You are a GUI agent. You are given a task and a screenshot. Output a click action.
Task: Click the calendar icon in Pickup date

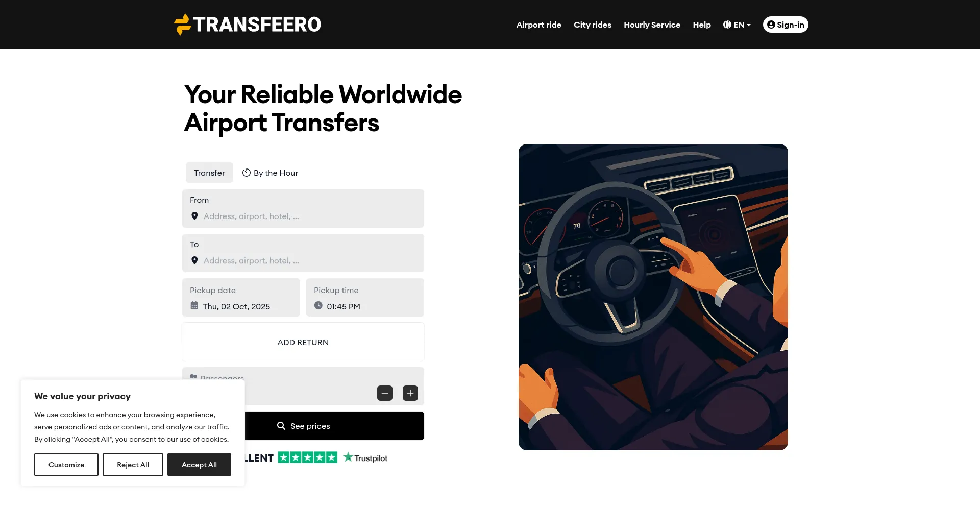(x=194, y=306)
